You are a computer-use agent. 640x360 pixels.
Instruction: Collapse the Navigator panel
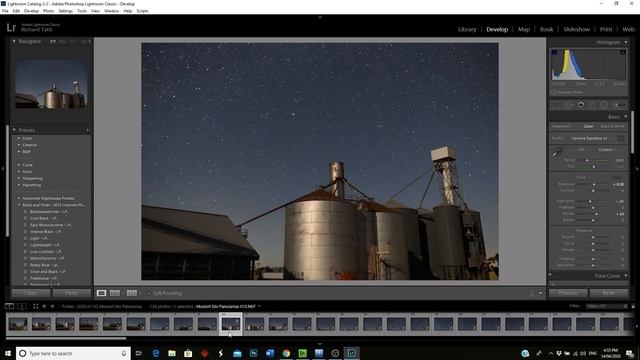point(14,41)
